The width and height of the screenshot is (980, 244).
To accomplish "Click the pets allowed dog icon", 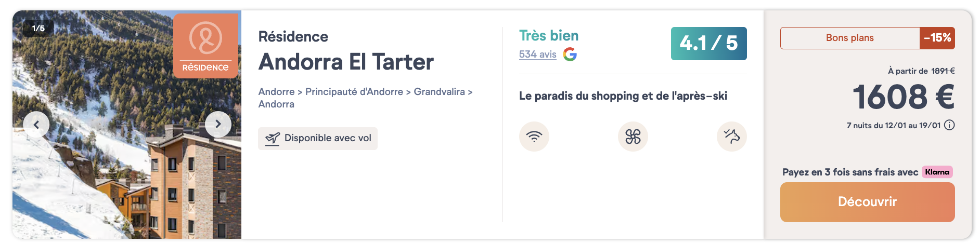I will pyautogui.click(x=731, y=137).
